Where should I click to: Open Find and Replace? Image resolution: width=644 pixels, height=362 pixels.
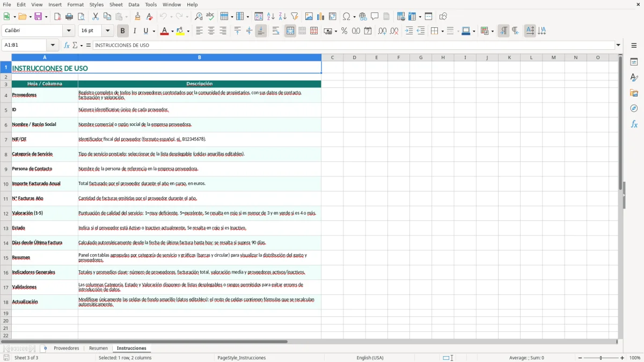pyautogui.click(x=199, y=17)
